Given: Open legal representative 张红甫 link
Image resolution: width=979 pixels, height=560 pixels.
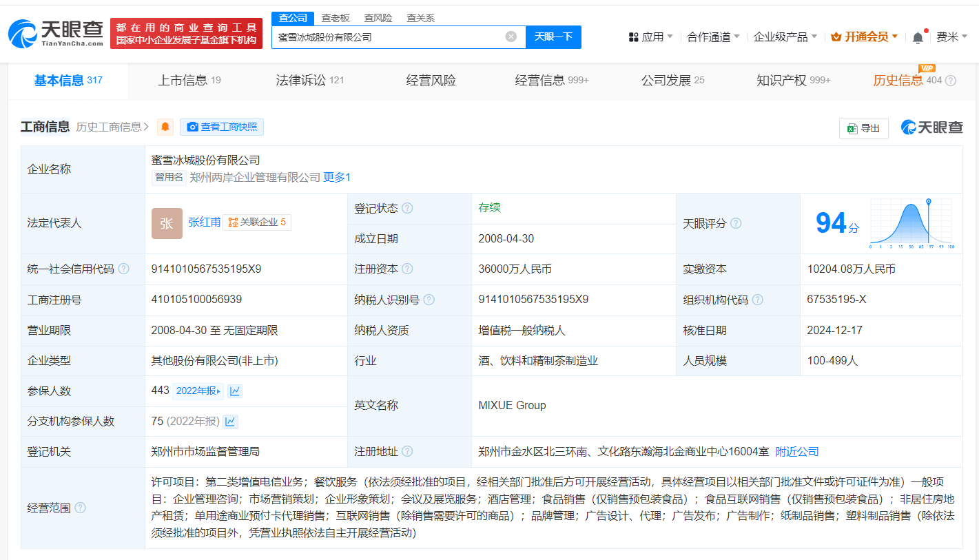Looking at the screenshot, I should pyautogui.click(x=205, y=222).
